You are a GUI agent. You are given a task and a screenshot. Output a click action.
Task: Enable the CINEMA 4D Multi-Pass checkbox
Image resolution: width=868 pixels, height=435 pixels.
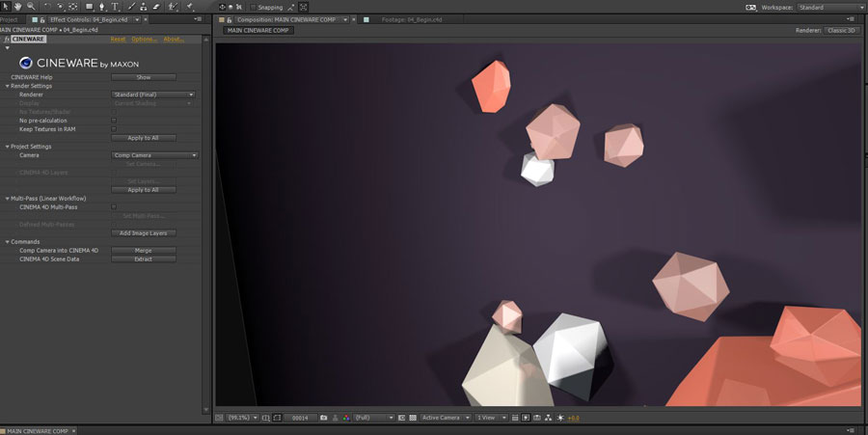pos(114,207)
